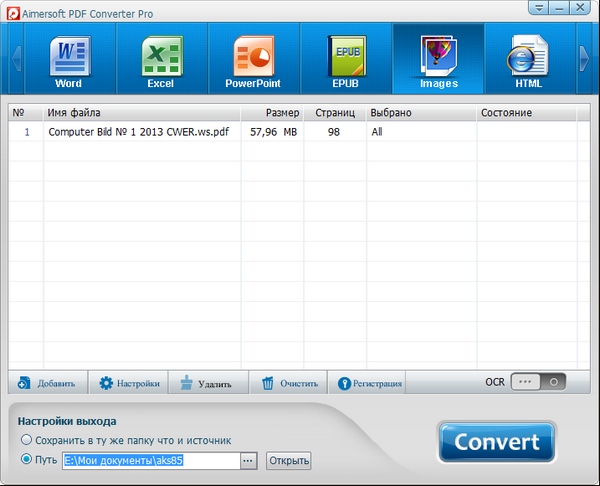Click Открыть to open output folder
The image size is (600, 486).
point(289,460)
